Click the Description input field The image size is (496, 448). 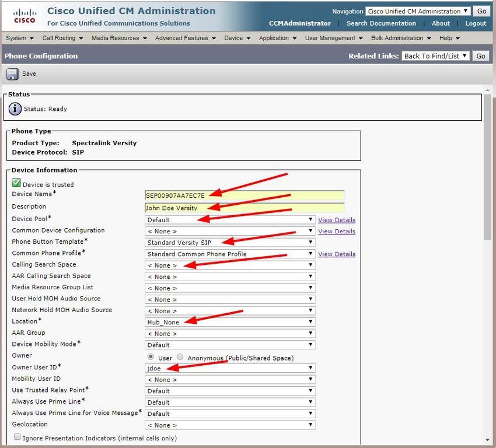click(x=244, y=208)
